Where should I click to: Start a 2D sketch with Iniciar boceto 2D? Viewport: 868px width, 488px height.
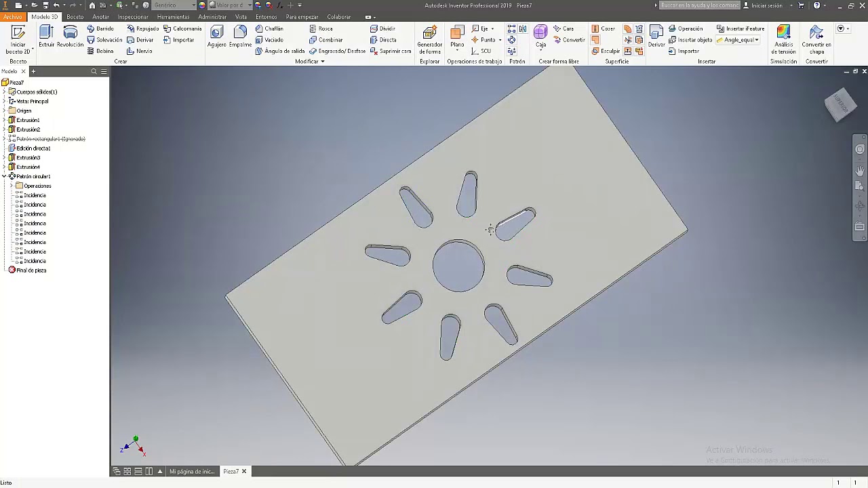point(18,40)
